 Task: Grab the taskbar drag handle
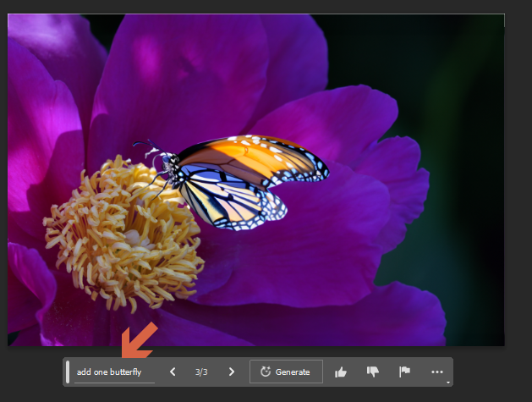(x=68, y=372)
